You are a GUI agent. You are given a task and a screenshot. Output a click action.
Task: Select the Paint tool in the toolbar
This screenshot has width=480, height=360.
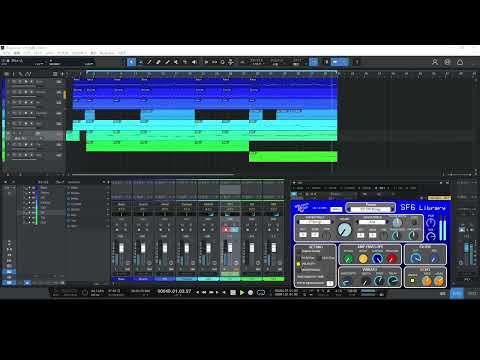167,62
